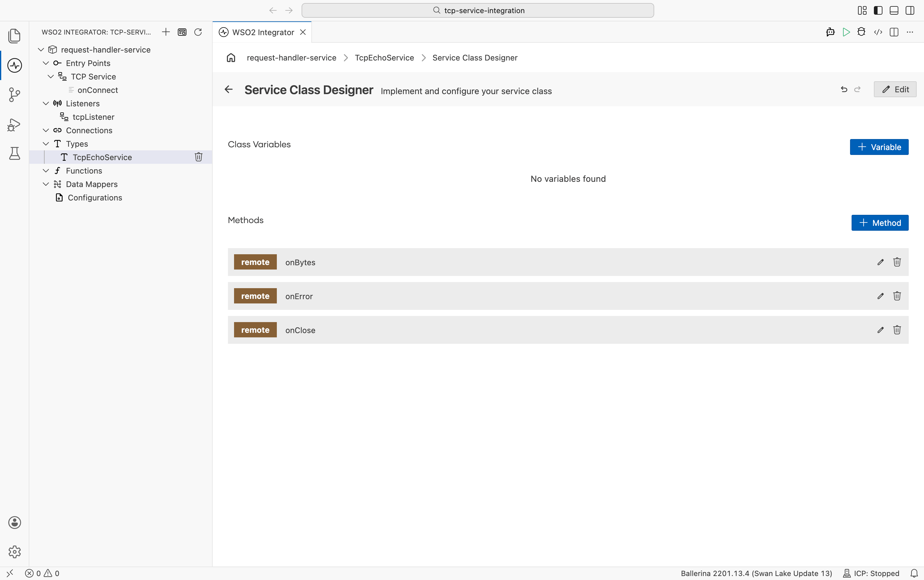Toggle the bottom panel visibility
Viewport: 924px width, 580px height.
click(894, 10)
